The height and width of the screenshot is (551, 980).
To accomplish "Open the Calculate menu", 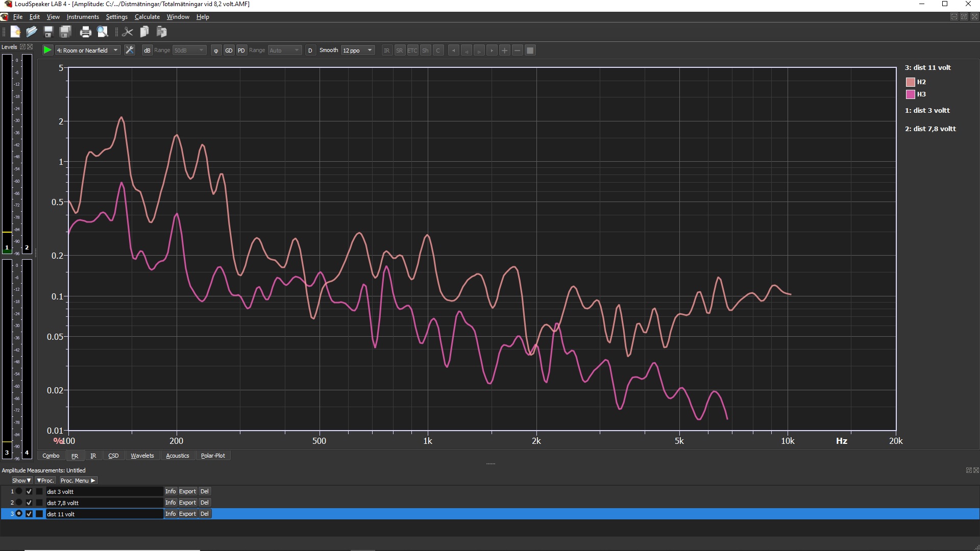I will coord(147,17).
